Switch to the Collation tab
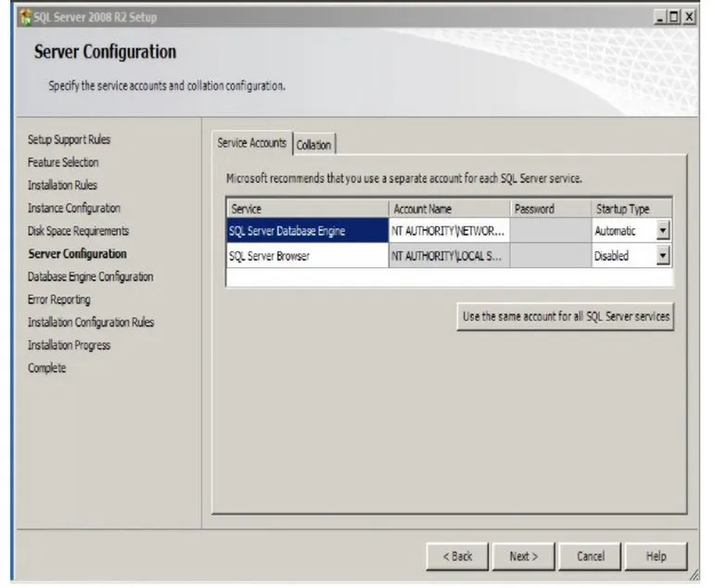715x588 pixels. click(314, 145)
